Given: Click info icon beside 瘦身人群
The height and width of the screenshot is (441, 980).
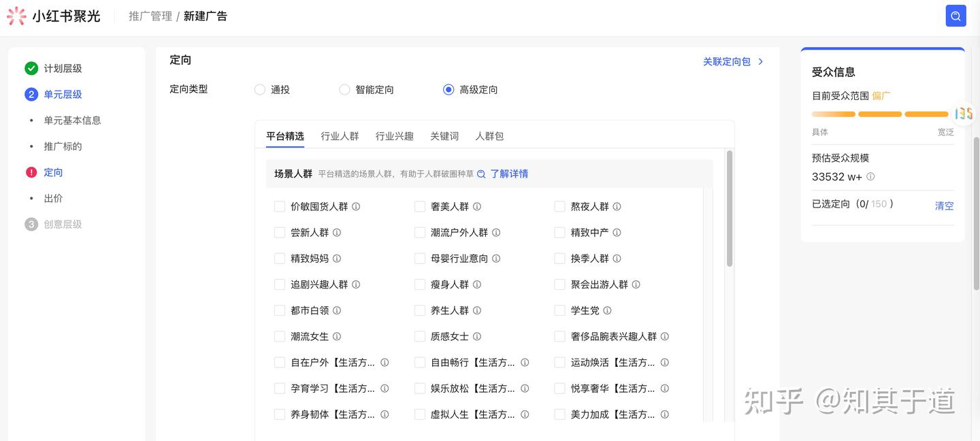Looking at the screenshot, I should 477,284.
